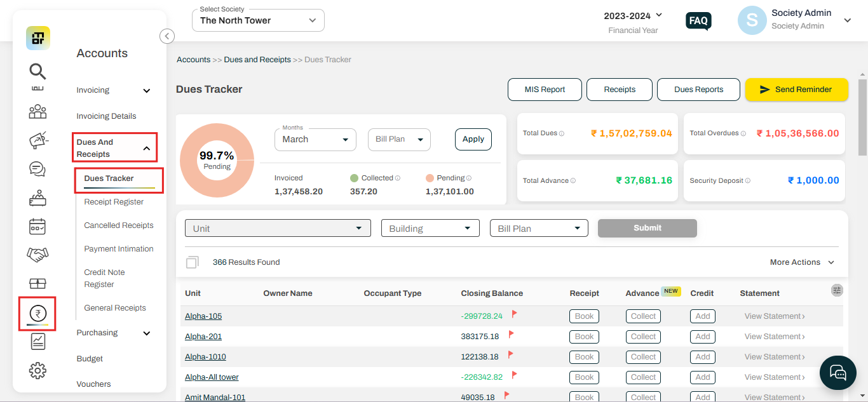Toggle the select-all results checkbox
The image size is (868, 402).
192,262
